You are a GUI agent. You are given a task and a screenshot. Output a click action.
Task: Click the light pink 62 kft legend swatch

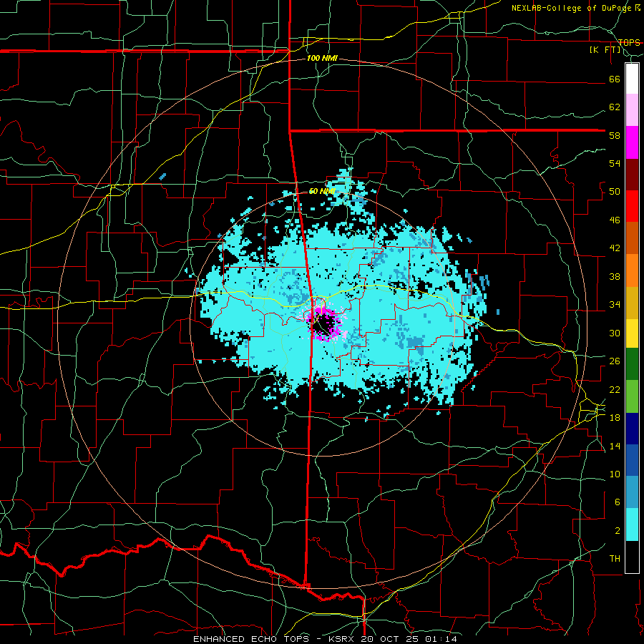click(632, 110)
